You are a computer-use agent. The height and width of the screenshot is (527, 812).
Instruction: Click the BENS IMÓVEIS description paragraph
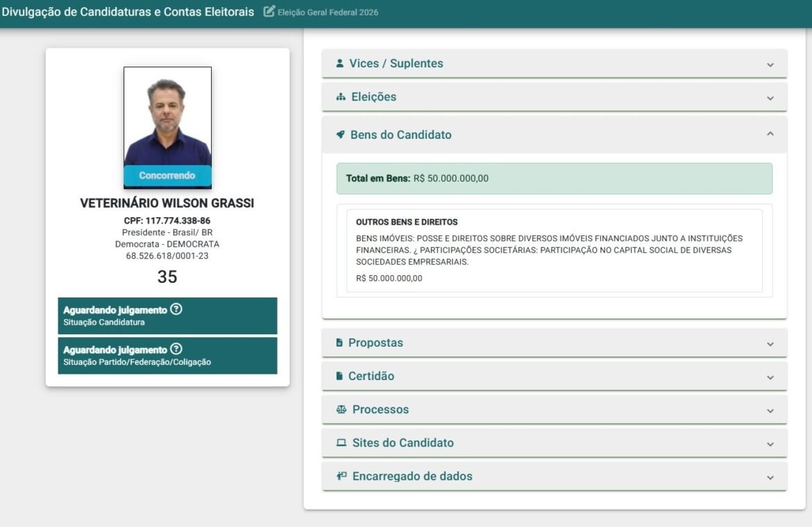pyautogui.click(x=550, y=250)
